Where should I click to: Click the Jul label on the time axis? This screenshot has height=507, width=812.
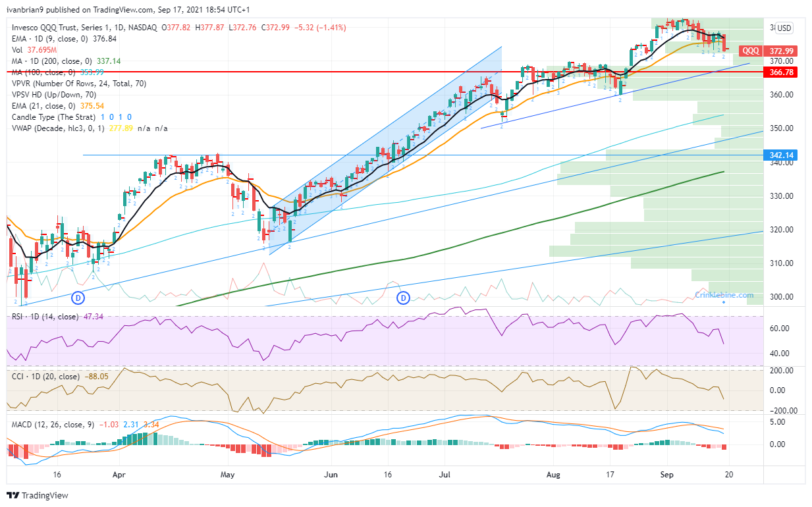tap(445, 474)
